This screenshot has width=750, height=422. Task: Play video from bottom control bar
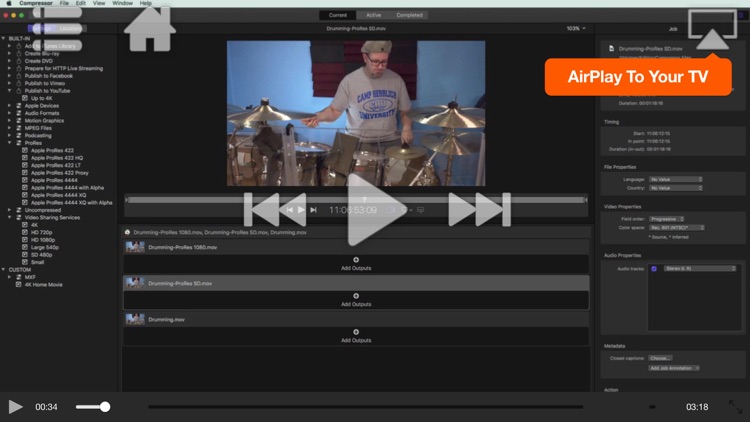point(15,407)
